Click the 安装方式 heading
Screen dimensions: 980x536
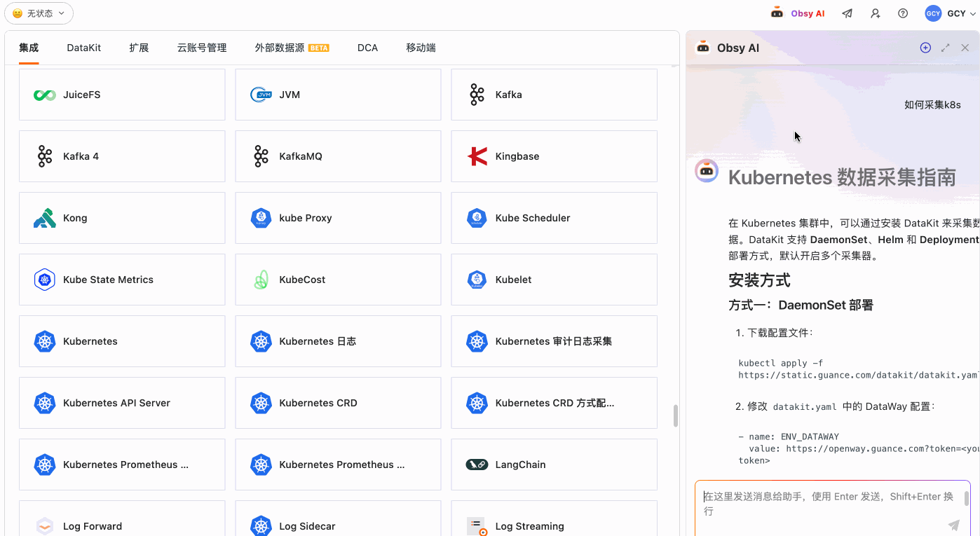(759, 280)
